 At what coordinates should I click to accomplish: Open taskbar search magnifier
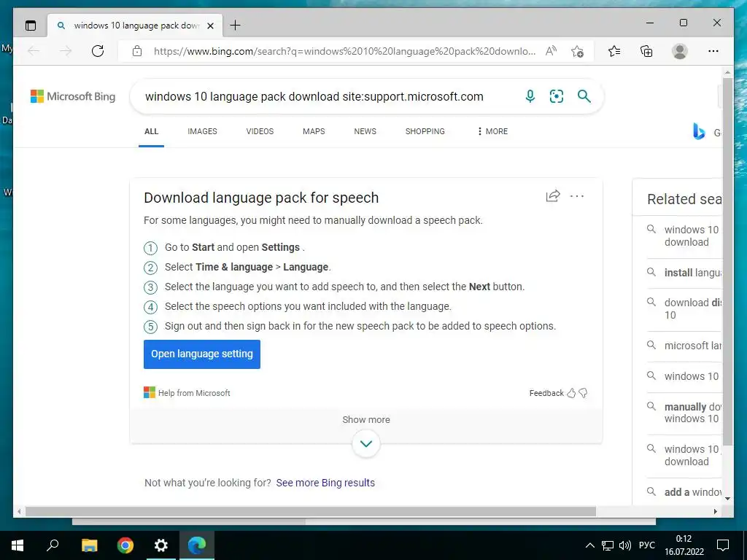point(53,545)
